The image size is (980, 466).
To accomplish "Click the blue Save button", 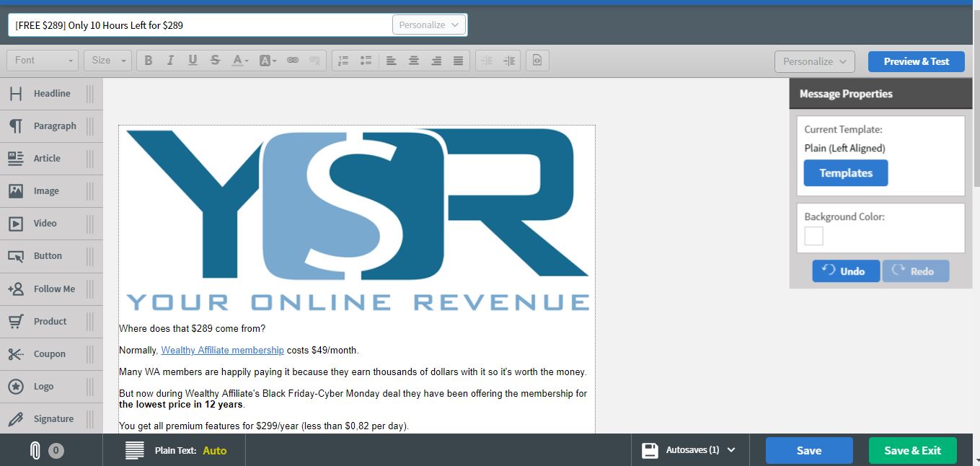I will click(809, 450).
